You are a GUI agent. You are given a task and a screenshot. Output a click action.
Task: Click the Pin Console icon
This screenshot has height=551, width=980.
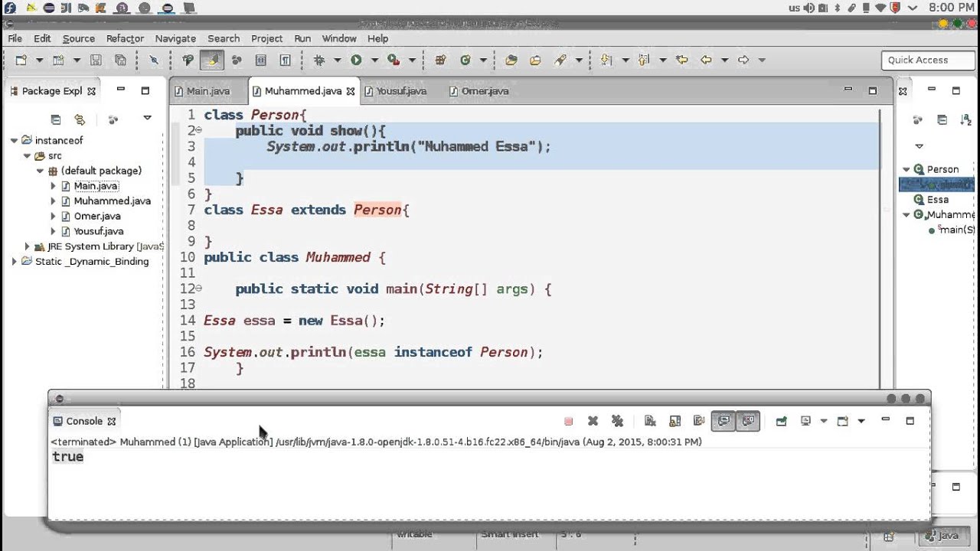point(781,421)
